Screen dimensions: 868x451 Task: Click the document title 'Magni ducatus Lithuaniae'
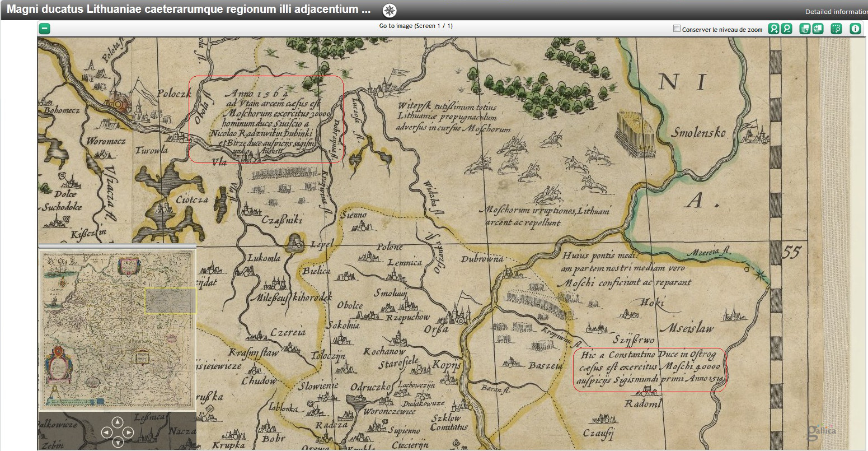pyautogui.click(x=189, y=10)
